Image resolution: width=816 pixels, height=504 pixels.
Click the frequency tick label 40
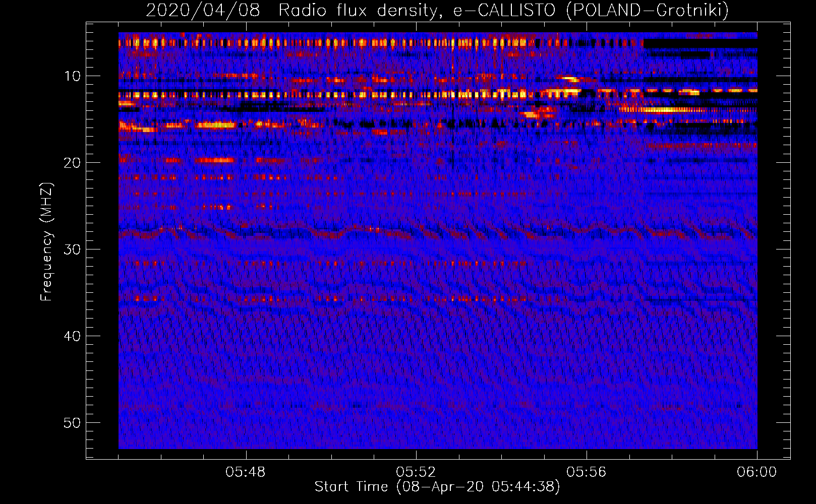click(73, 336)
